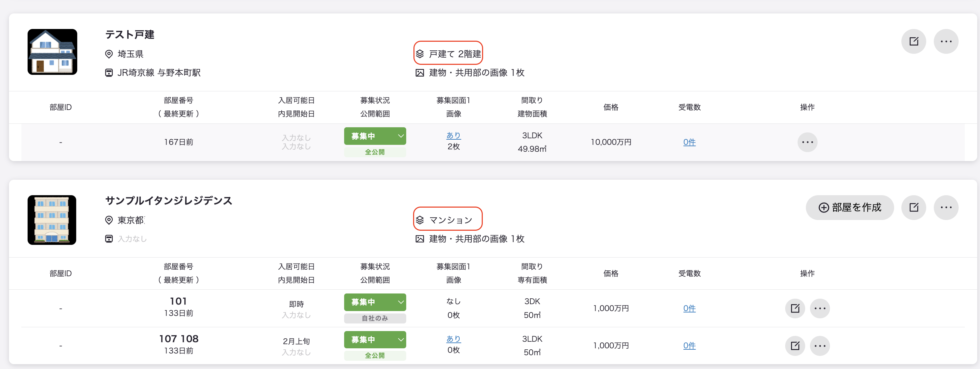Click 即時 move-in date for room 101
The height and width of the screenshot is (369, 980).
(296, 304)
